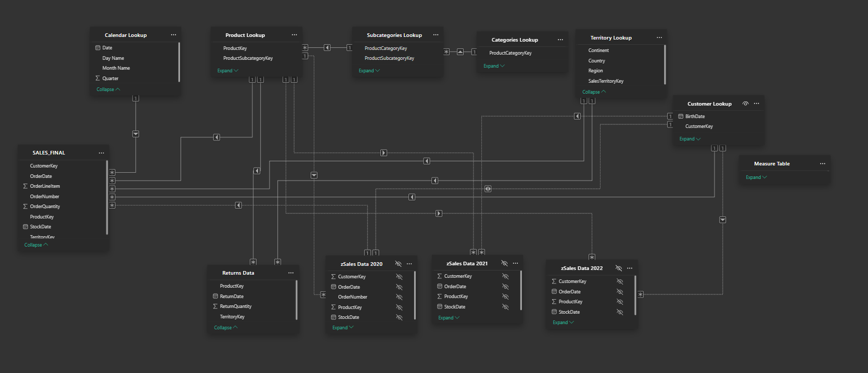Click the calendar icon beside ReturnDate
This screenshot has height=373, width=868.
pos(215,296)
